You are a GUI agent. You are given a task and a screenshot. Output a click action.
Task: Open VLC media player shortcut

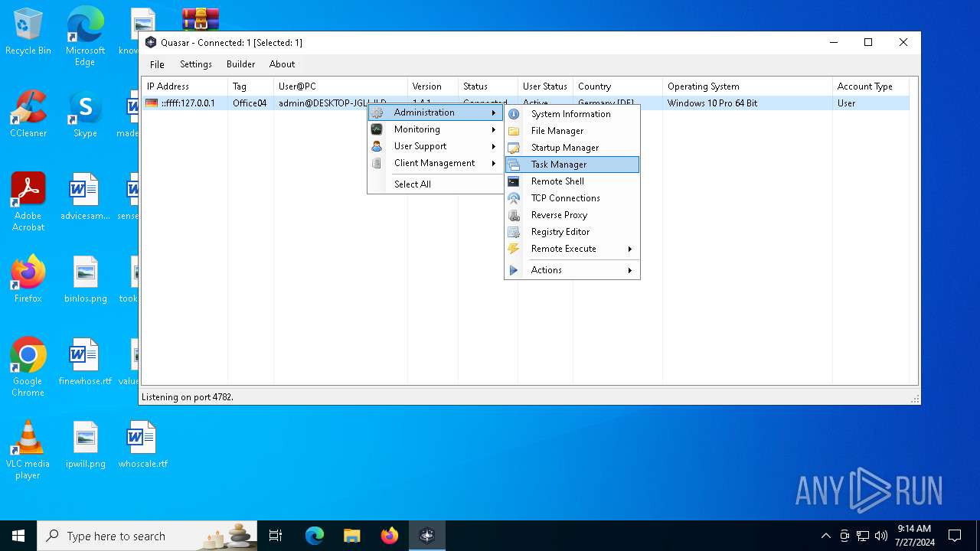click(x=28, y=450)
